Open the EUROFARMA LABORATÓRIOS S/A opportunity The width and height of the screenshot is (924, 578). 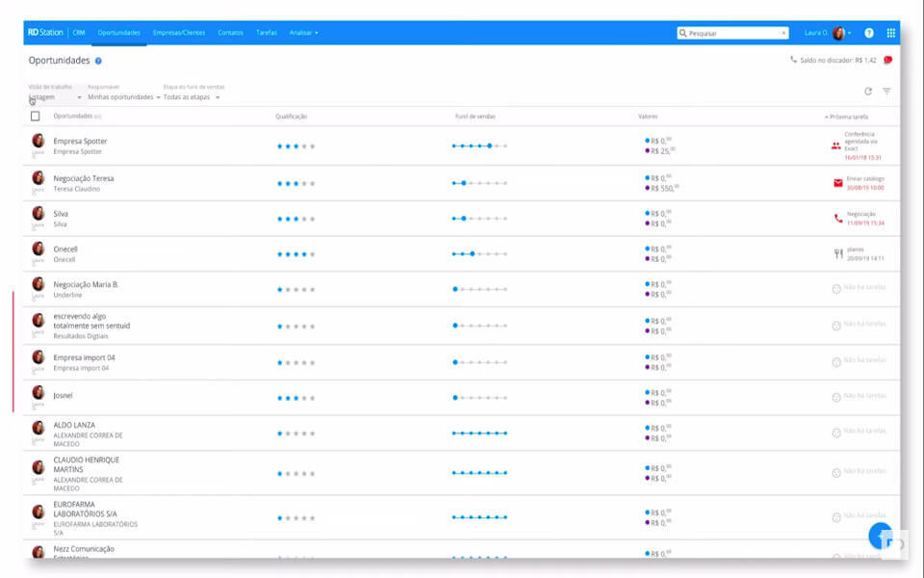tap(85, 509)
